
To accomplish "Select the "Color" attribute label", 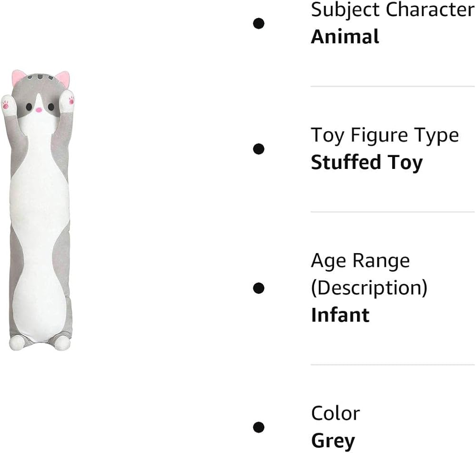I will (x=335, y=413).
